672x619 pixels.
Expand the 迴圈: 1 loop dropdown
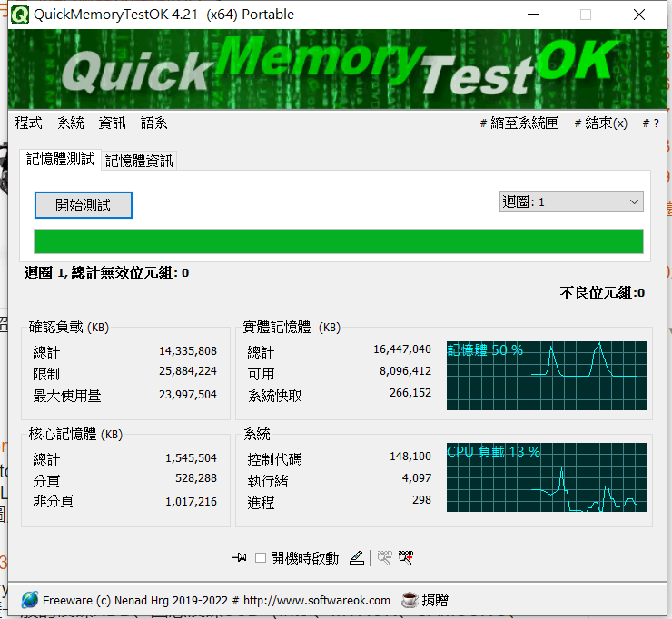(x=571, y=201)
